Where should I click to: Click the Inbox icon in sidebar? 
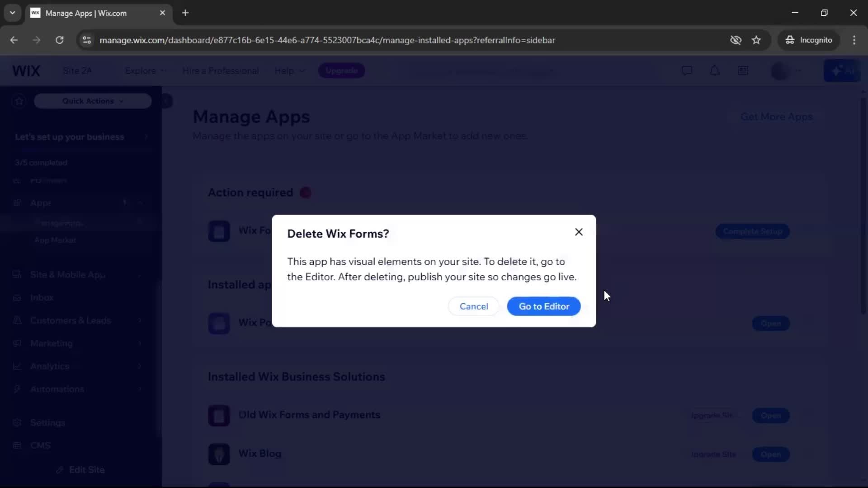[17, 298]
